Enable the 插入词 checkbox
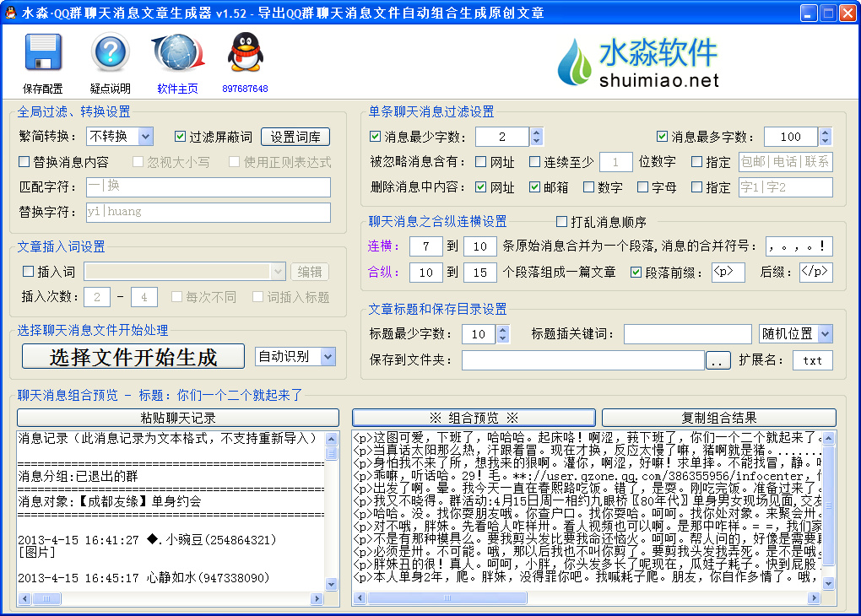 (x=28, y=271)
